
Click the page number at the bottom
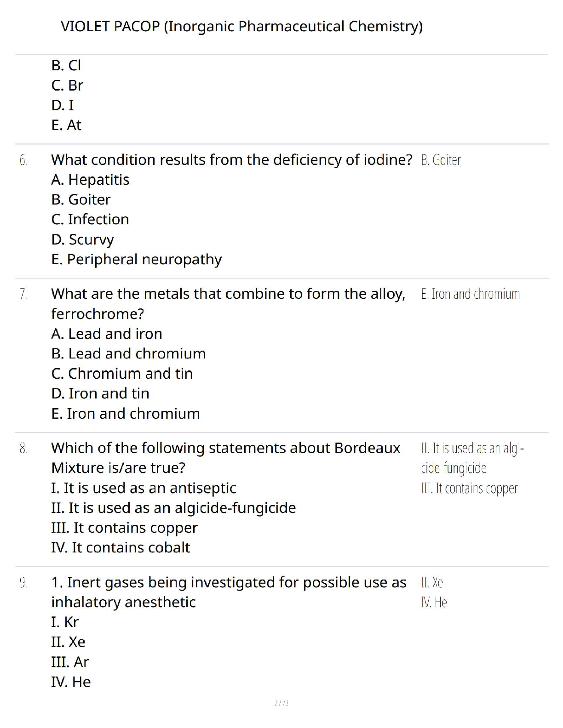pyautogui.click(x=281, y=703)
